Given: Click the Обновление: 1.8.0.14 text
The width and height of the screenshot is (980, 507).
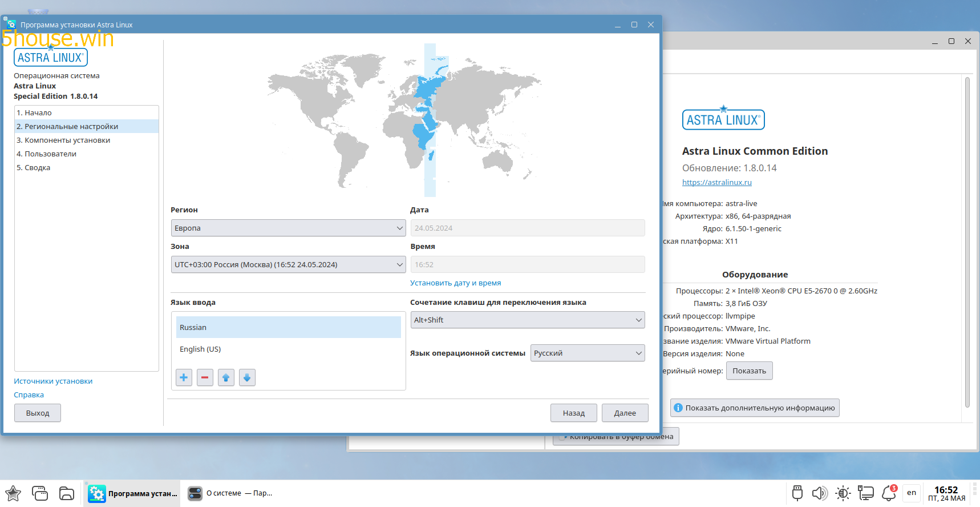Looking at the screenshot, I should click(729, 168).
